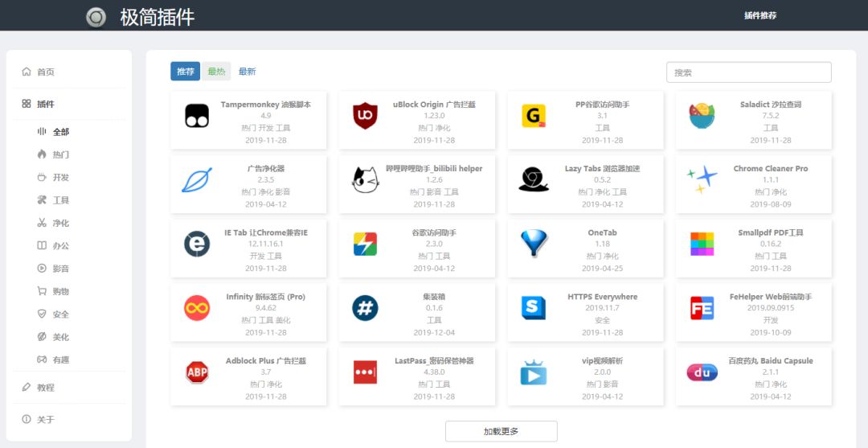
Task: Open the OneTab funnel icon
Action: 534,244
